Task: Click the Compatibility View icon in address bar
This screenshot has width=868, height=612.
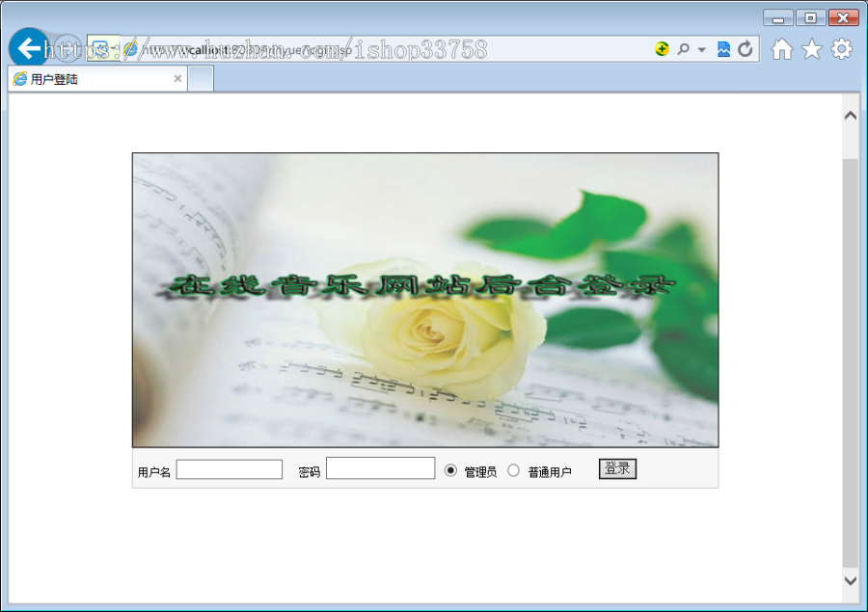Action: click(x=101, y=48)
